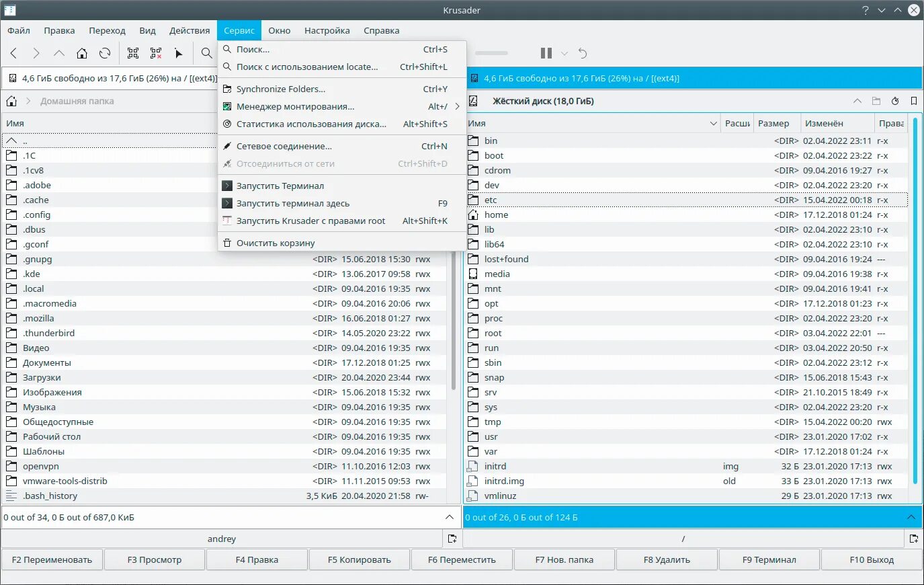This screenshot has height=585, width=924.
Task: Open the Файл menu
Action: (19, 30)
